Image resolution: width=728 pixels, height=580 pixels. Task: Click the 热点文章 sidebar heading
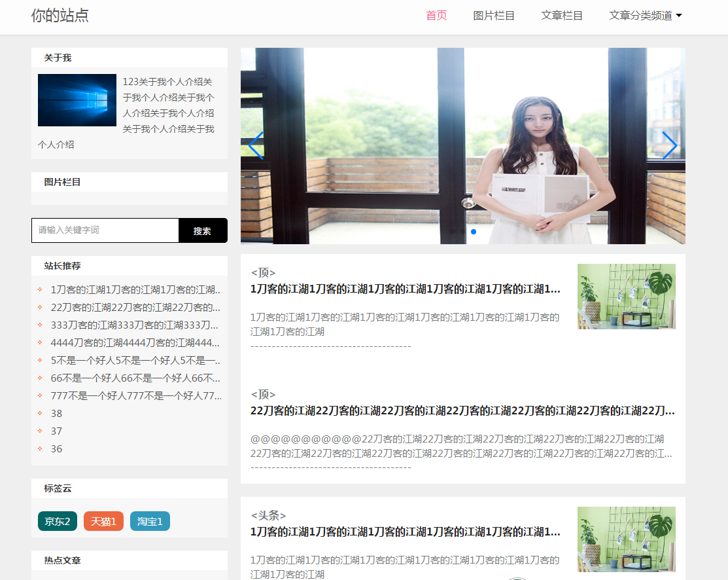(62, 560)
